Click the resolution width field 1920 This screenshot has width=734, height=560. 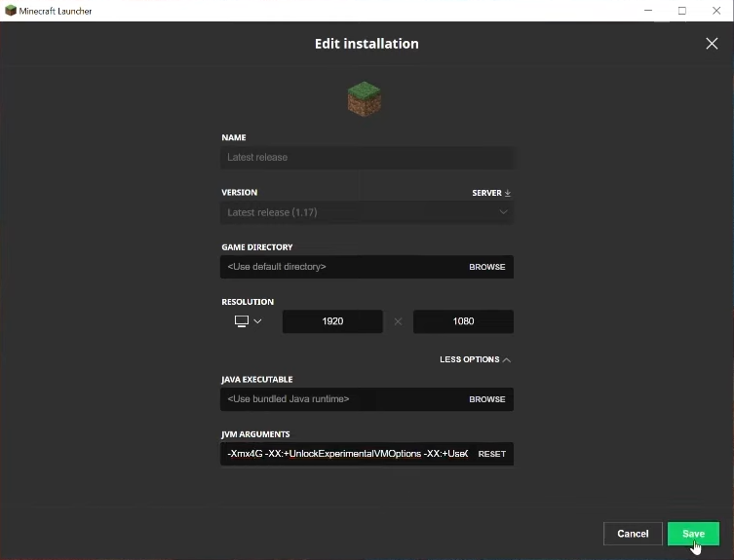point(332,321)
